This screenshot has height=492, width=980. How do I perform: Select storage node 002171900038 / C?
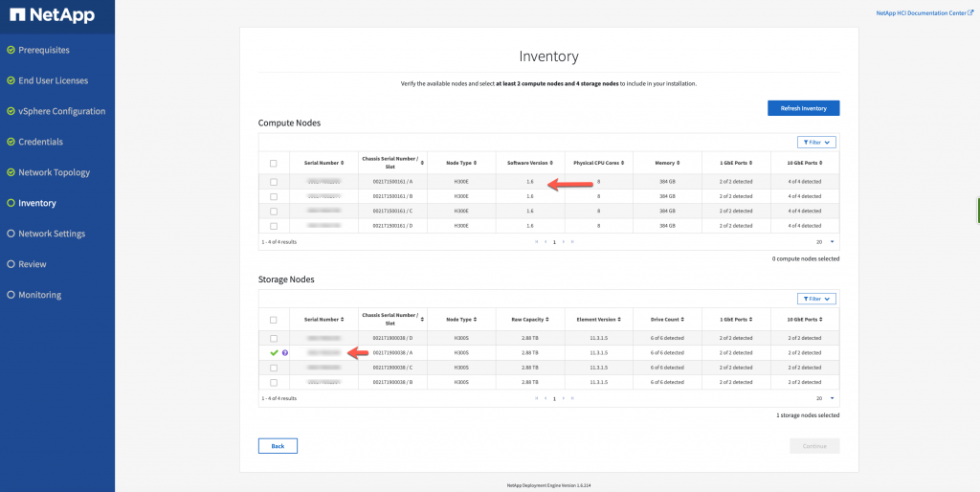point(273,368)
